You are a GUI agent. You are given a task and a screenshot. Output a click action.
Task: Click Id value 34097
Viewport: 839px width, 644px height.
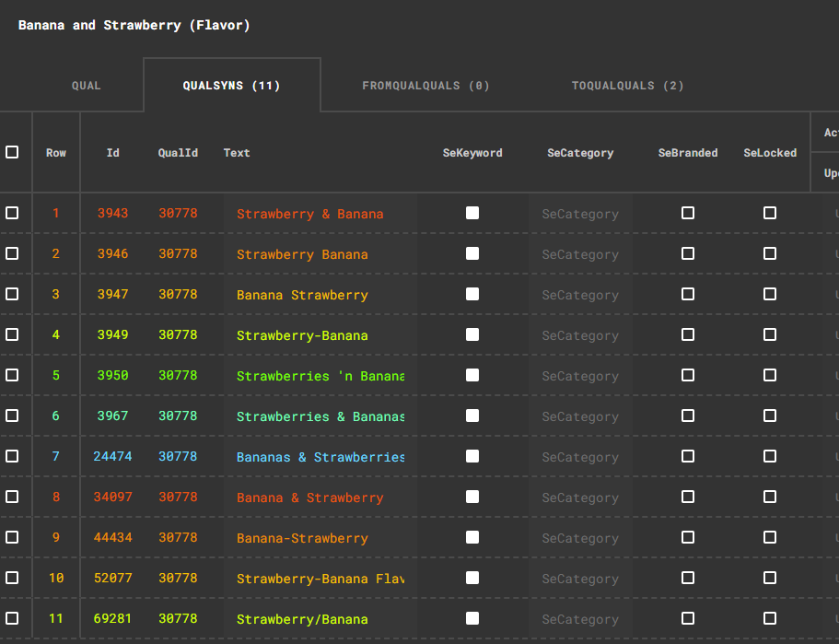113,497
